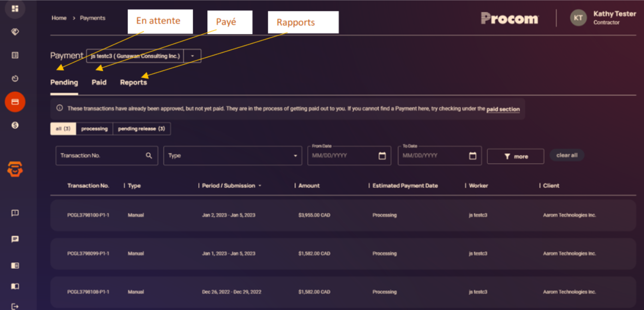This screenshot has width=644, height=310.
Task: Open transaction row PCGL3798100-P1-1
Action: 88,215
